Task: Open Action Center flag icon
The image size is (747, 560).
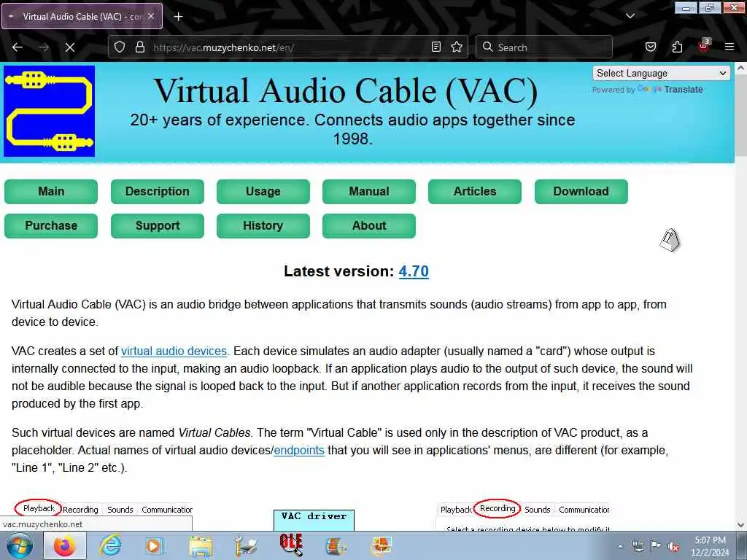Action: (x=656, y=546)
